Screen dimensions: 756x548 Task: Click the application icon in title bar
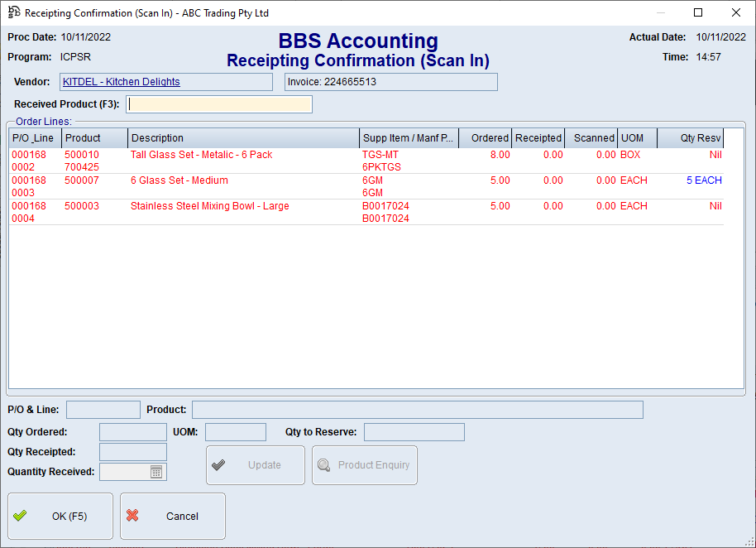tap(13, 13)
